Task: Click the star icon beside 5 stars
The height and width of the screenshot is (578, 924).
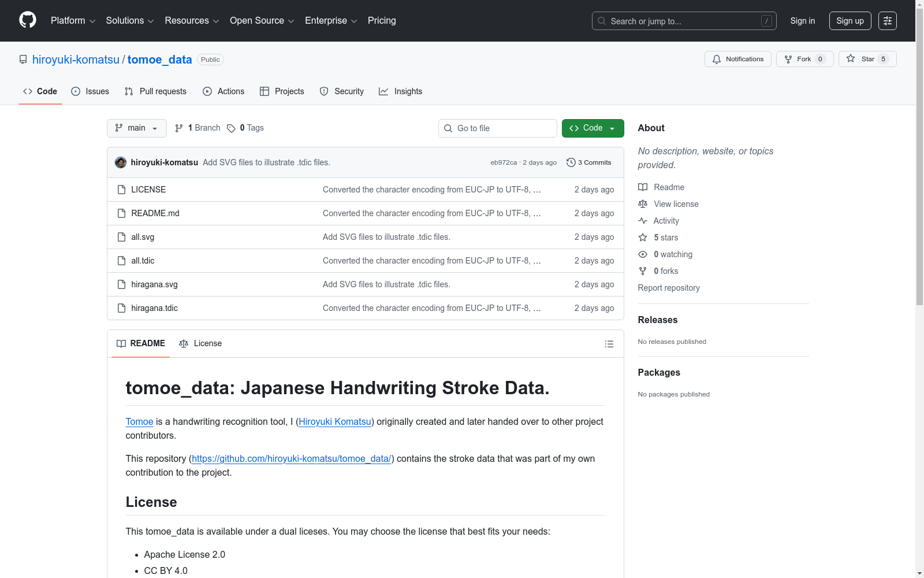Action: coord(643,238)
